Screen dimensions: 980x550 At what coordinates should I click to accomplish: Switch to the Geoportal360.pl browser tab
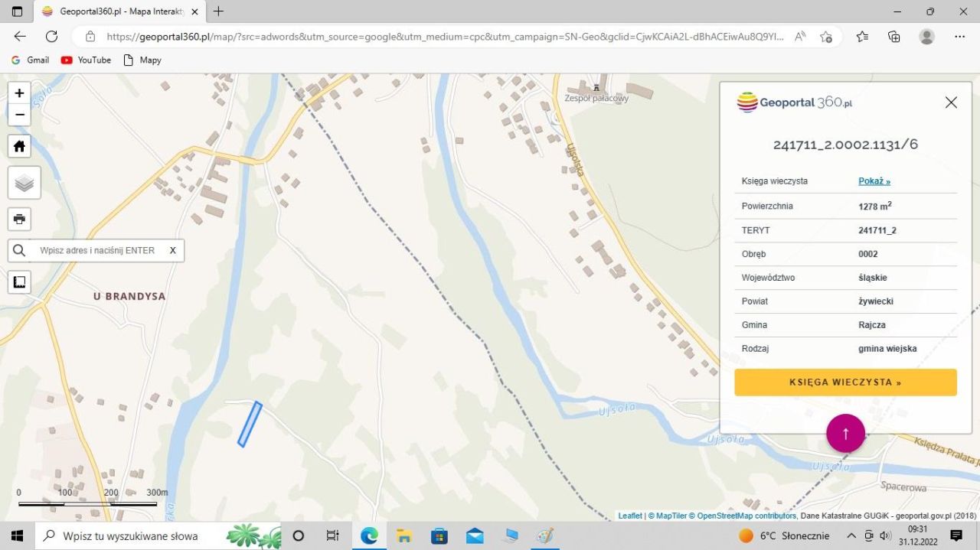115,11
